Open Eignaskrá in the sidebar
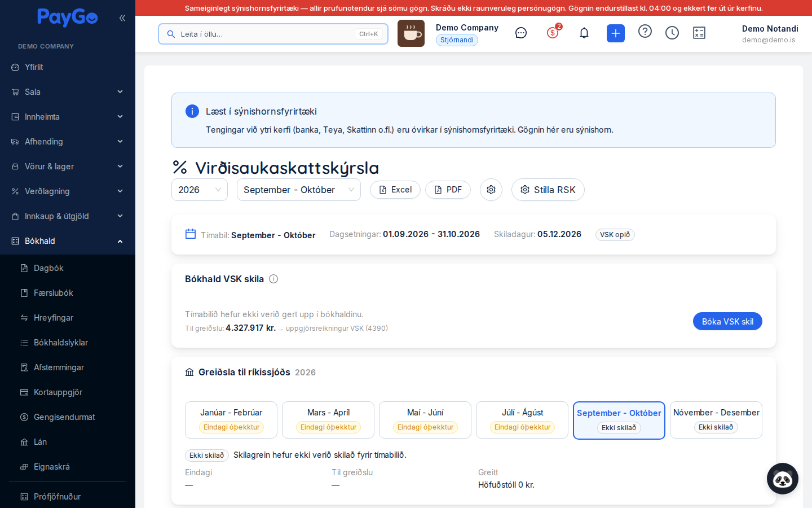Screen dimensions: 812x508 68,467
